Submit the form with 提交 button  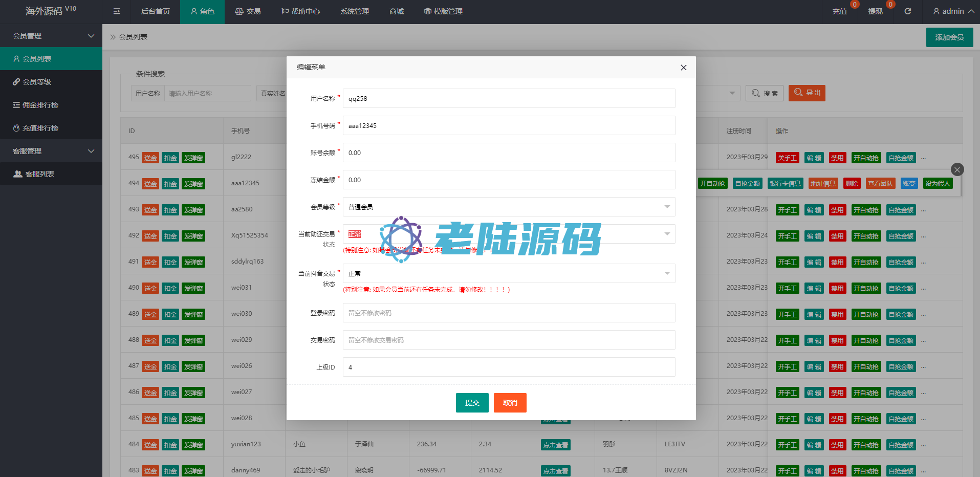472,403
